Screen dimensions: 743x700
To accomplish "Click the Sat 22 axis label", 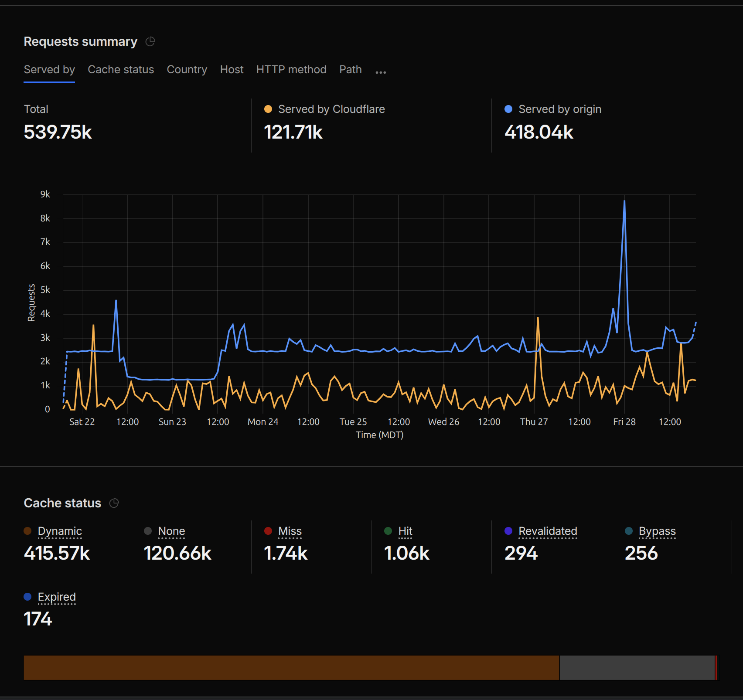I will click(x=82, y=422).
